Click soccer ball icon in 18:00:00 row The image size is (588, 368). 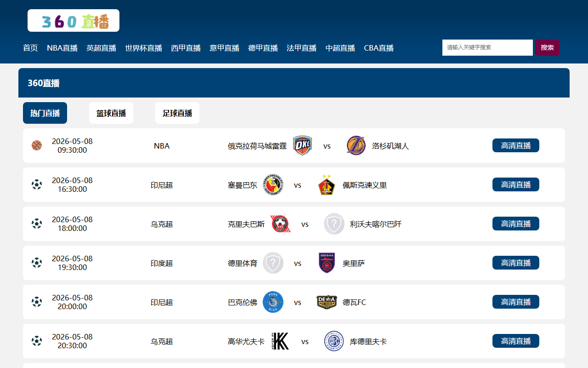37,224
